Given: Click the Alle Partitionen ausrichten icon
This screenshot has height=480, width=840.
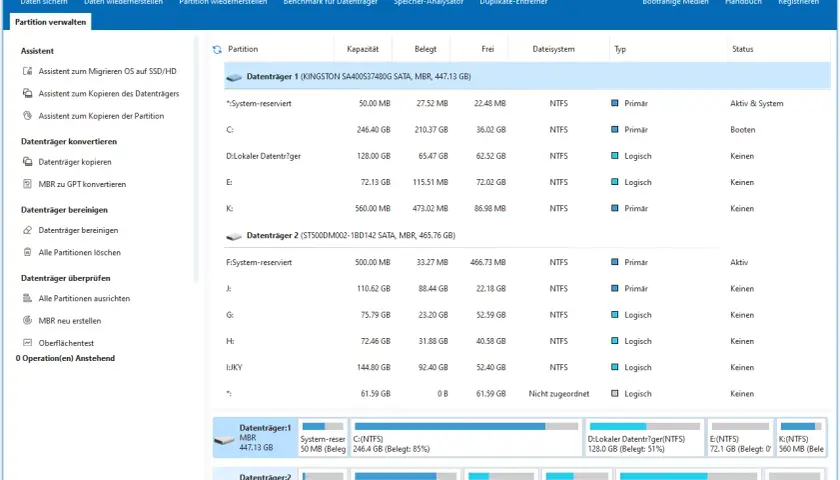Looking at the screenshot, I should pos(27,298).
